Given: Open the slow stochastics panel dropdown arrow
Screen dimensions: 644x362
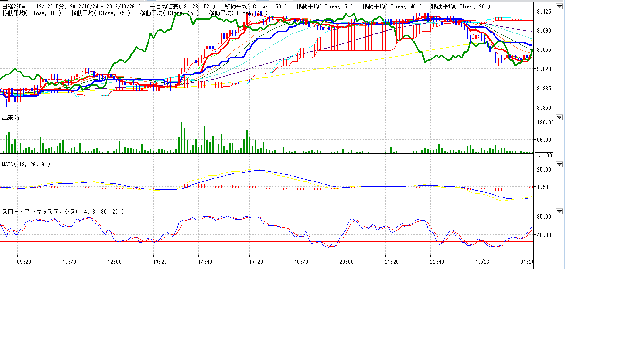Looking at the screenshot, I should [559, 212].
